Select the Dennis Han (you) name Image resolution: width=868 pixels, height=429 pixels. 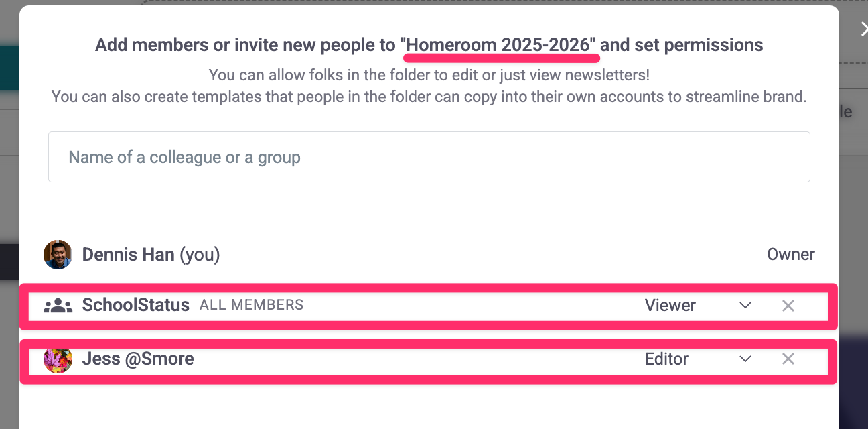click(x=151, y=255)
